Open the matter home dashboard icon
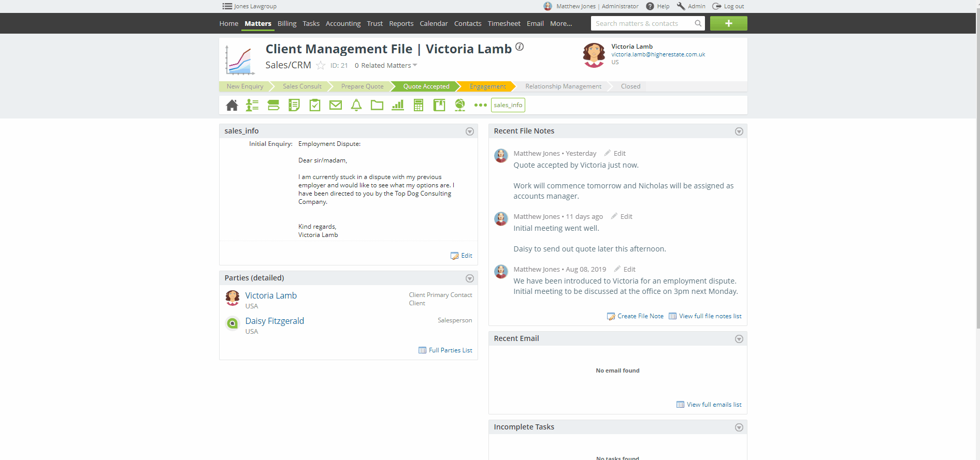This screenshot has width=980, height=460. click(x=232, y=106)
